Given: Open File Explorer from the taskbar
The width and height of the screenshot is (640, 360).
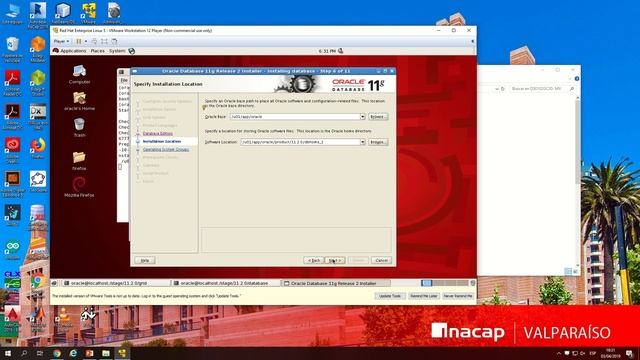Looking at the screenshot, I should [x=106, y=353].
